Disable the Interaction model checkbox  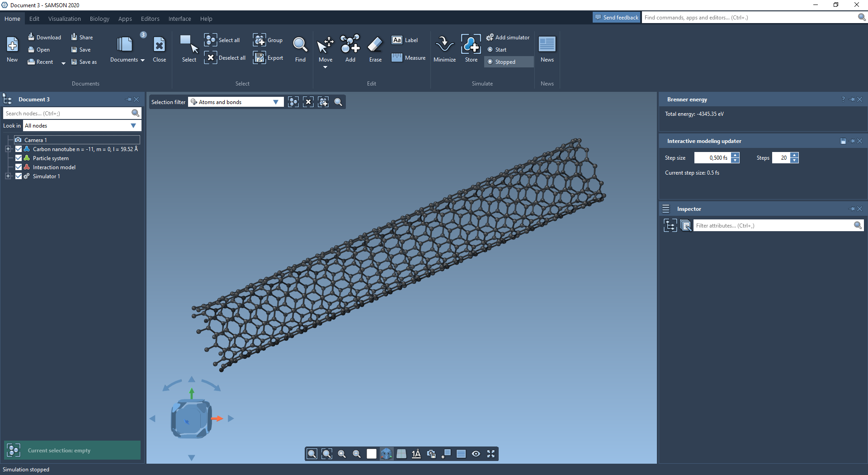19,167
